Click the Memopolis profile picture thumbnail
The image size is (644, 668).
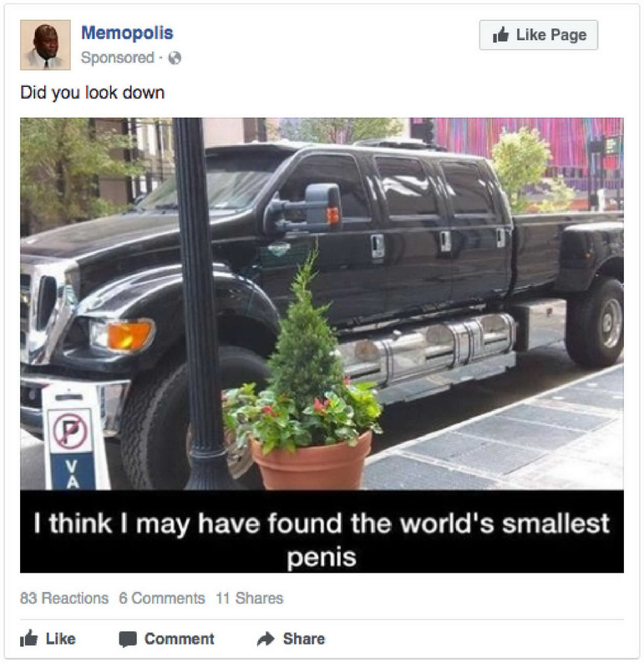point(45,45)
